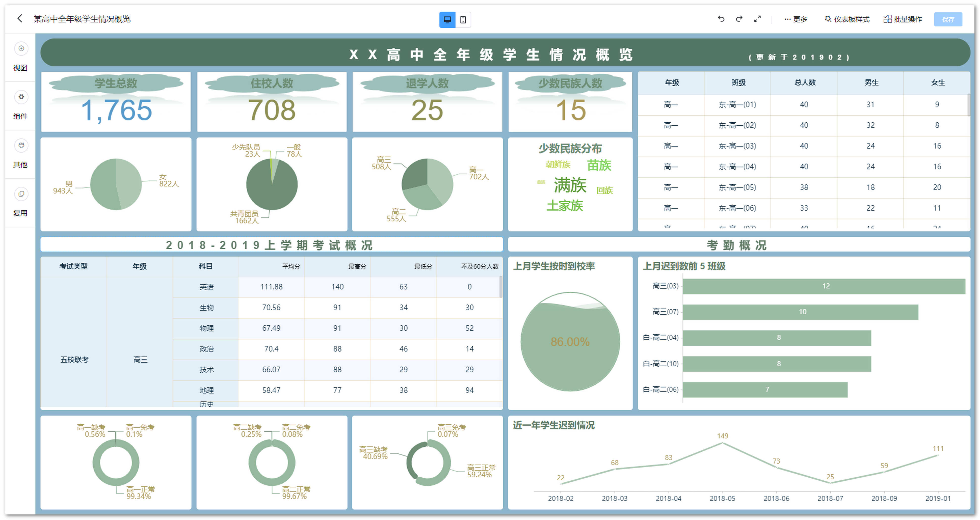Redo the last undone change
The height and width of the screenshot is (520, 980).
pos(739,19)
